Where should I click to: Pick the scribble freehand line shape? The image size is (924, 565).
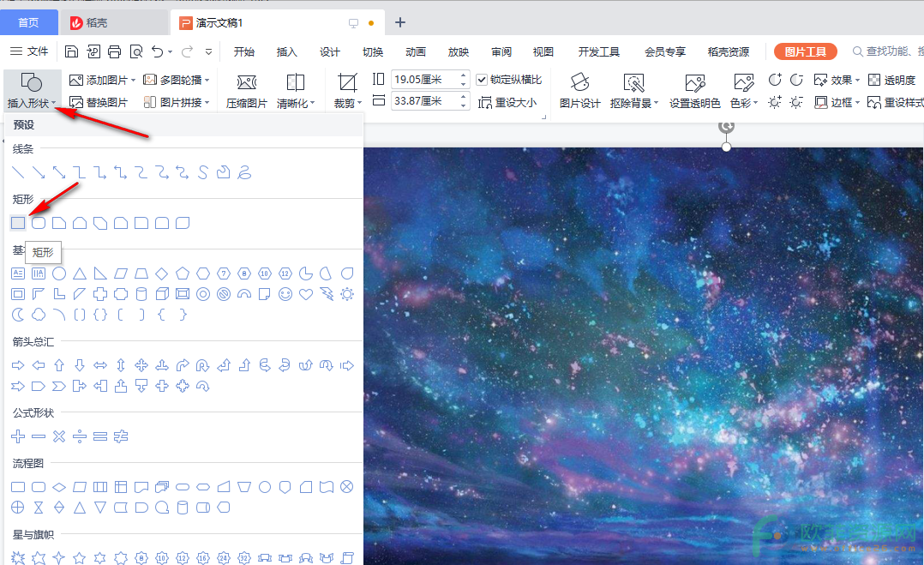(244, 172)
